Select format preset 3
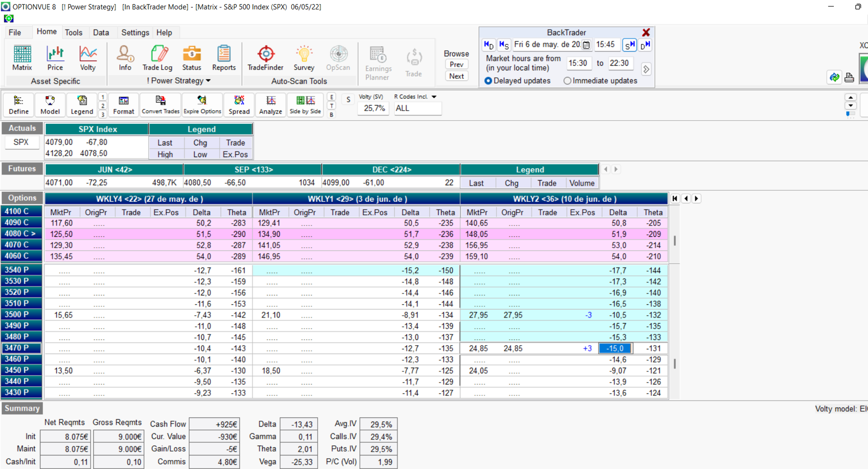The width and height of the screenshot is (868, 469). point(103,115)
